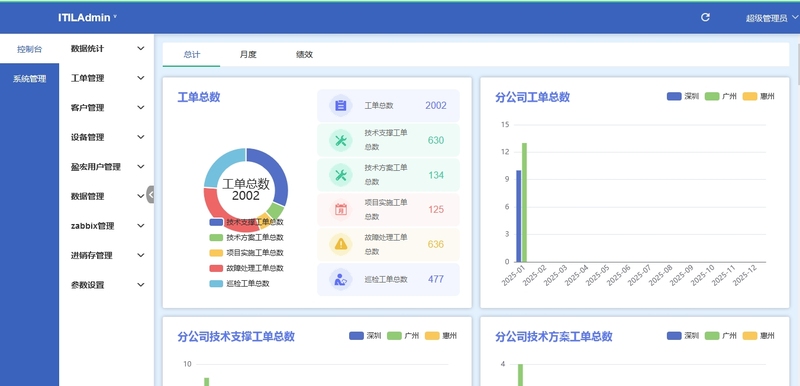800x386 pixels.
Task: Click the 630 value
Action: pyautogui.click(x=436, y=140)
